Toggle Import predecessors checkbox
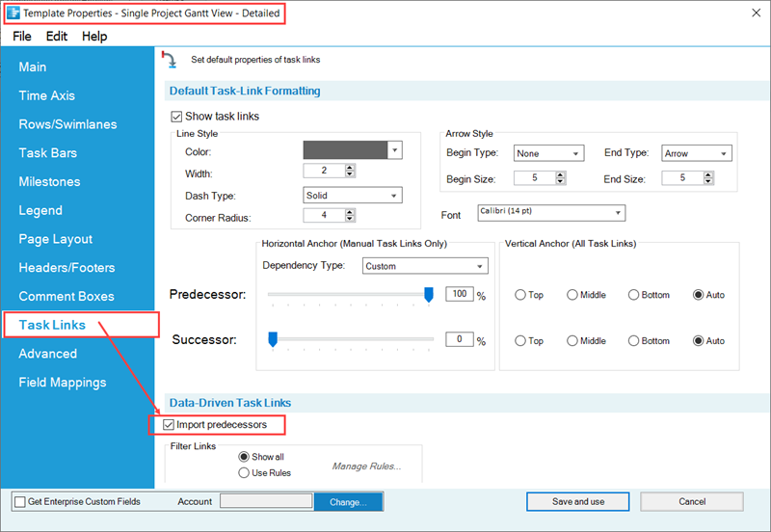This screenshot has height=532, width=771. point(169,424)
